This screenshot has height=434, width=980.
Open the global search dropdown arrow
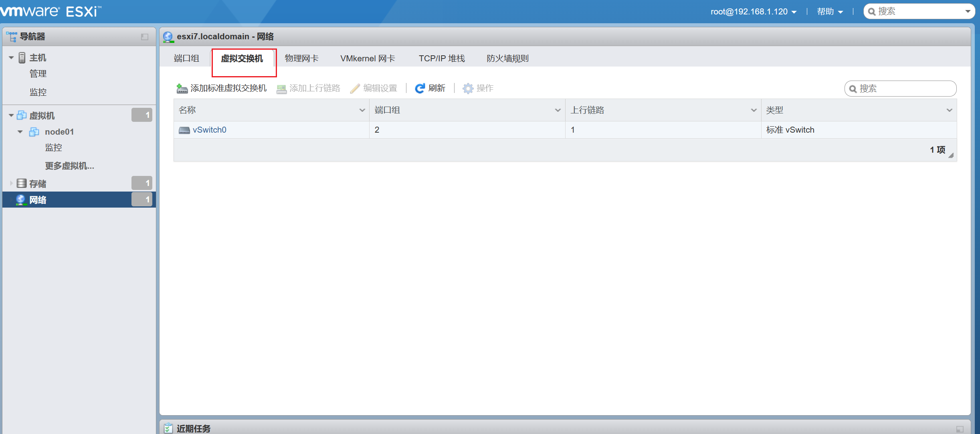pos(968,12)
